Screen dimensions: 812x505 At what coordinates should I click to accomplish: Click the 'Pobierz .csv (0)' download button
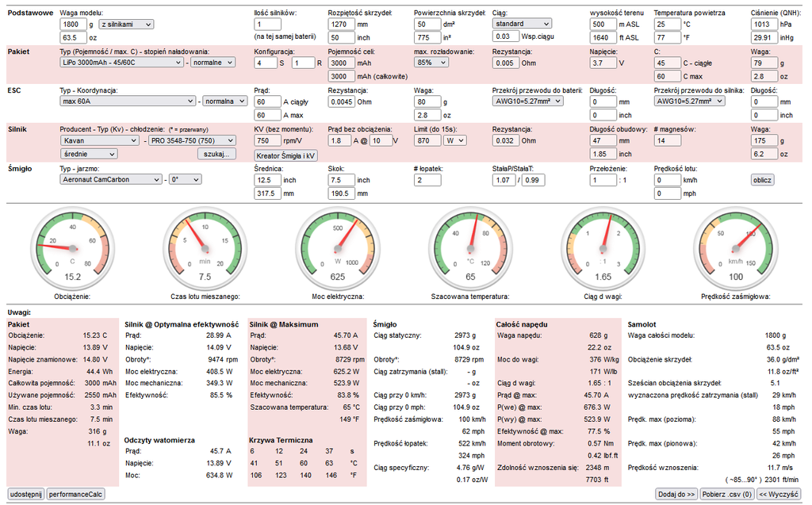pyautogui.click(x=726, y=494)
